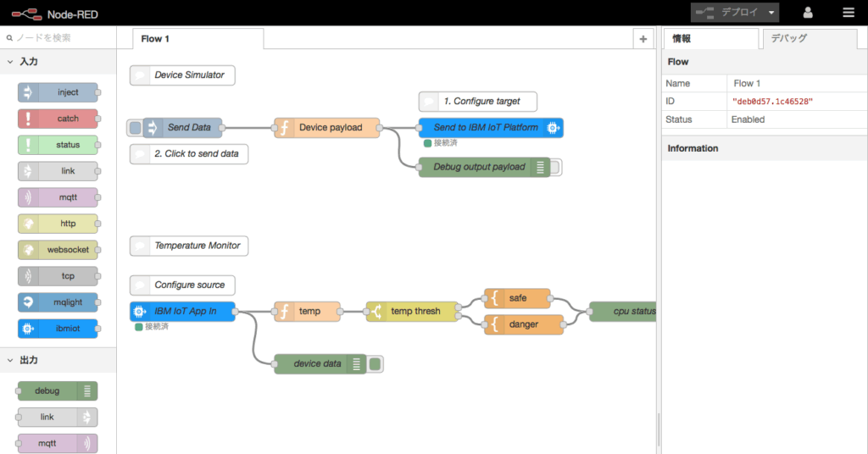Select the temp thresh switch node
This screenshot has height=454, width=868.
413,312
